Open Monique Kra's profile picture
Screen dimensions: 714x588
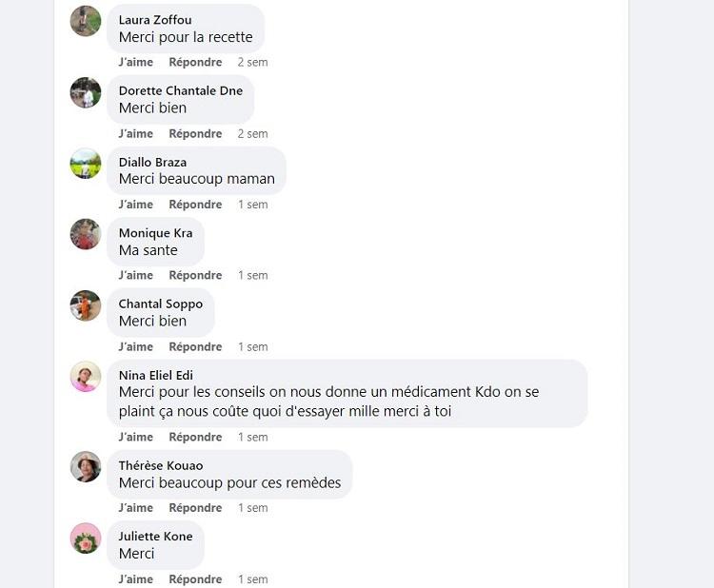[x=86, y=234]
